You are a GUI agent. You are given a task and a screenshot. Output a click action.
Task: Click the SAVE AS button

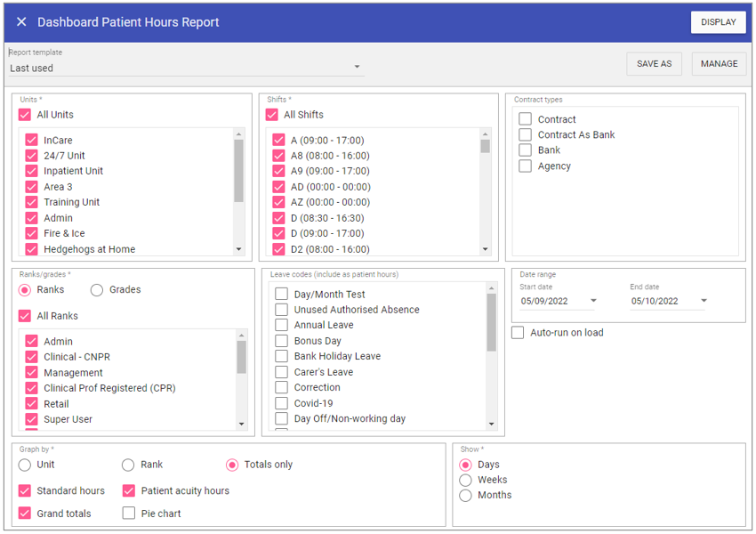coord(654,64)
